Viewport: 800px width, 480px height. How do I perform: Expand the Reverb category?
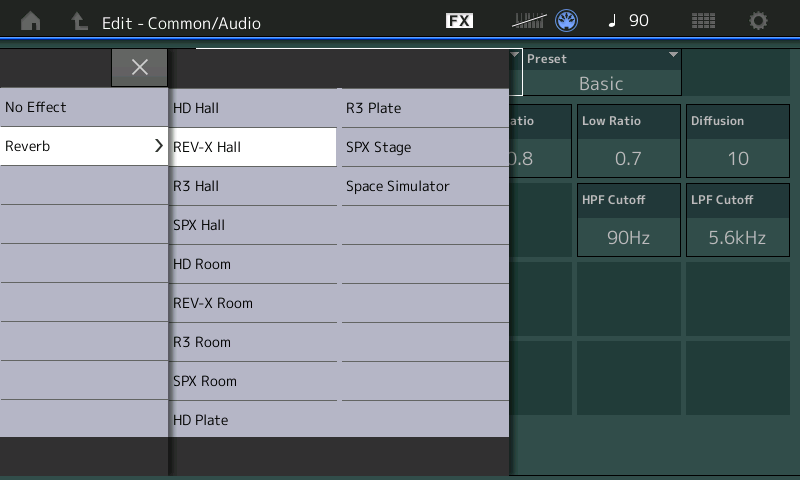tap(84, 146)
